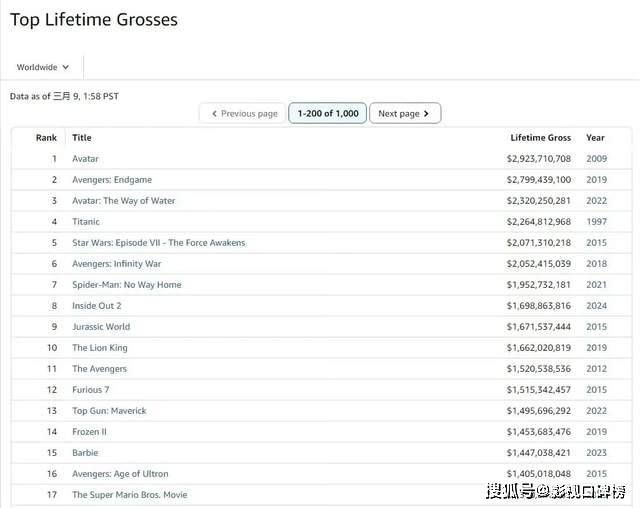
Task: Open the Top Gun: Maverick link
Action: coord(109,411)
